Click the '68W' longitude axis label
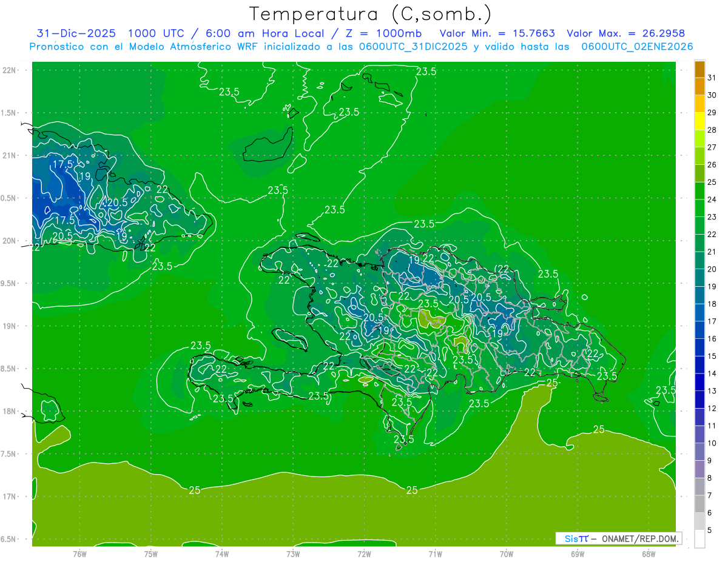This screenshot has height=562, width=728. coord(649,554)
